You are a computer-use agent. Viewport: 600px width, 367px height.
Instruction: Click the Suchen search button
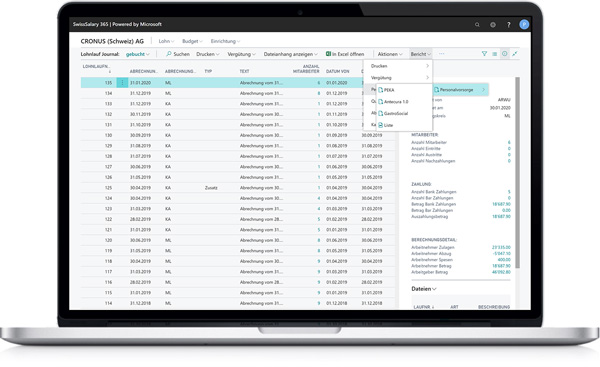click(x=178, y=54)
